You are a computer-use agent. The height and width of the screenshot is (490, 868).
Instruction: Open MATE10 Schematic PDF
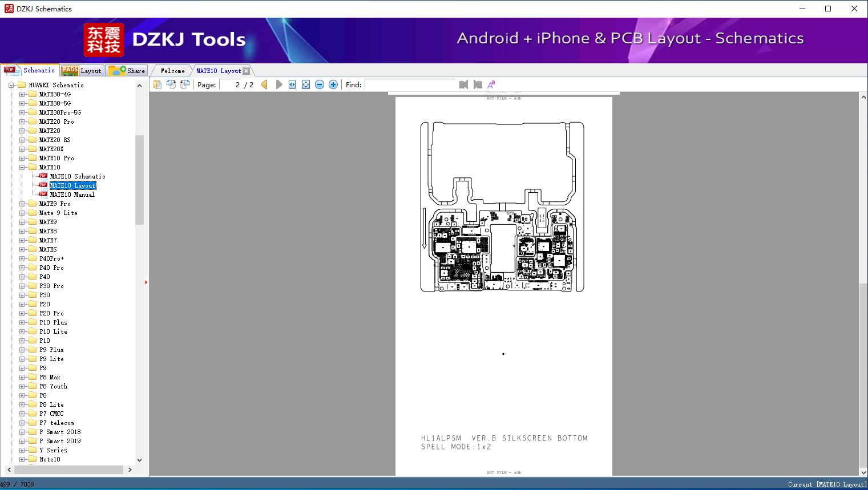pos(78,176)
